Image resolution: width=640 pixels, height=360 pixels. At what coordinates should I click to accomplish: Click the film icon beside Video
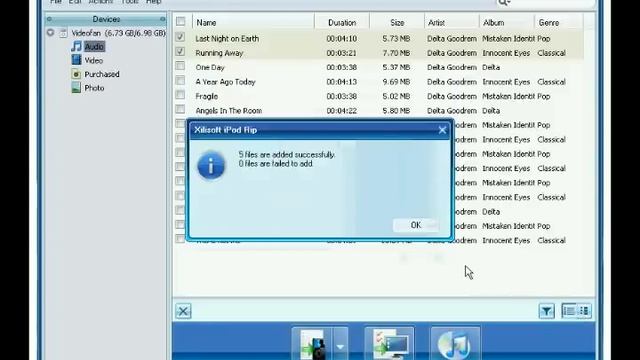click(76, 60)
